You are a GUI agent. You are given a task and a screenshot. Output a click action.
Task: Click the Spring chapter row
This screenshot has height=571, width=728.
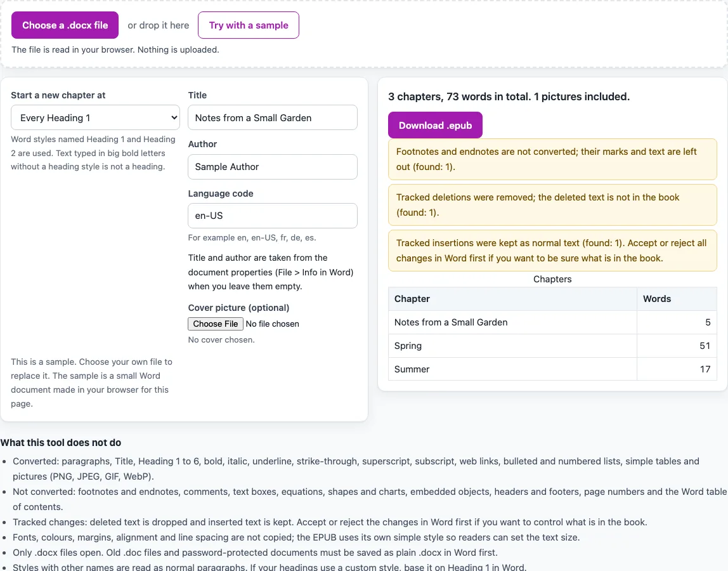552,346
